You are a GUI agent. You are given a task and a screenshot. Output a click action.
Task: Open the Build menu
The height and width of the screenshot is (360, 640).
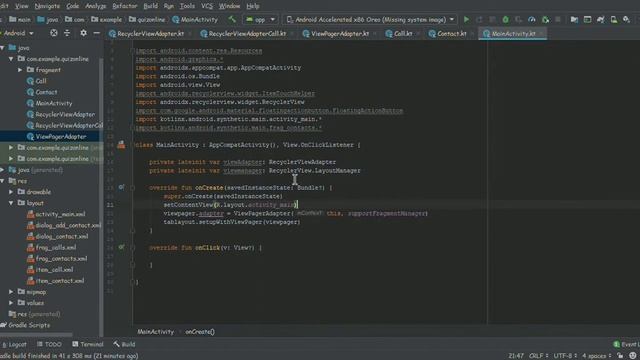coord(150,6)
